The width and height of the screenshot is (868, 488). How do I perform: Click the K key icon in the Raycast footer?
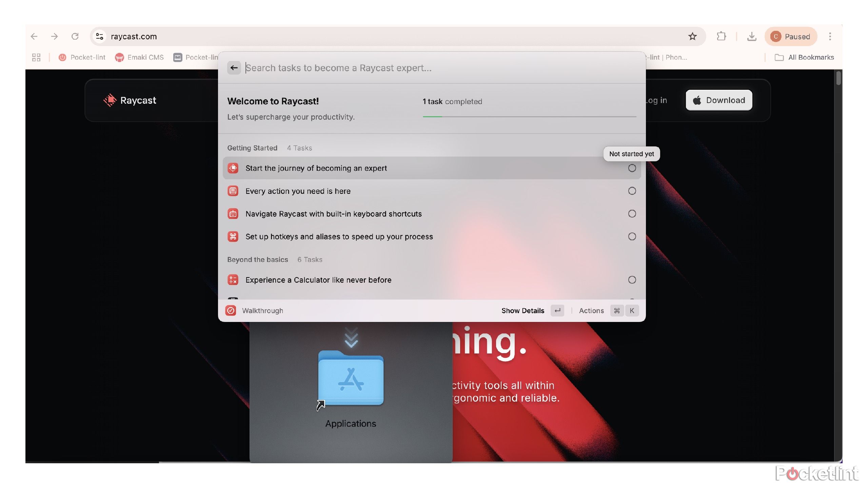click(632, 310)
